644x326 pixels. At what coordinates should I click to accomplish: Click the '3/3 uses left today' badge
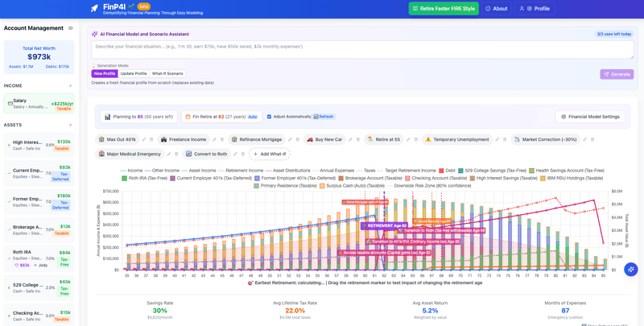[x=614, y=34]
